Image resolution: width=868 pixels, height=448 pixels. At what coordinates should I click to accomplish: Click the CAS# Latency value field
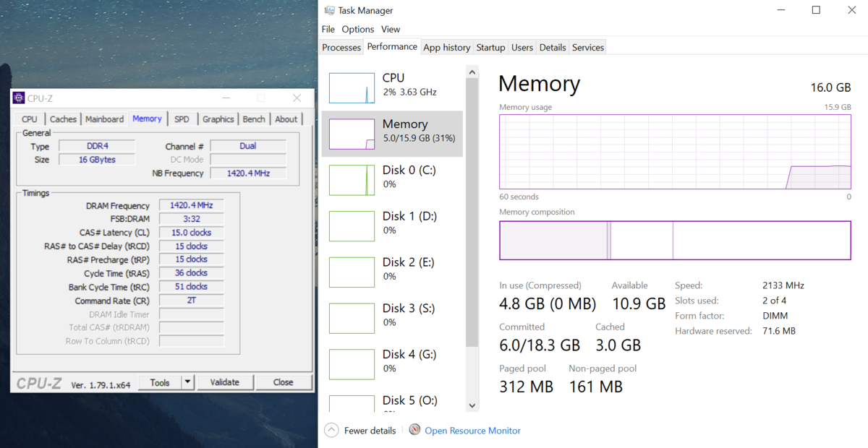[191, 233]
